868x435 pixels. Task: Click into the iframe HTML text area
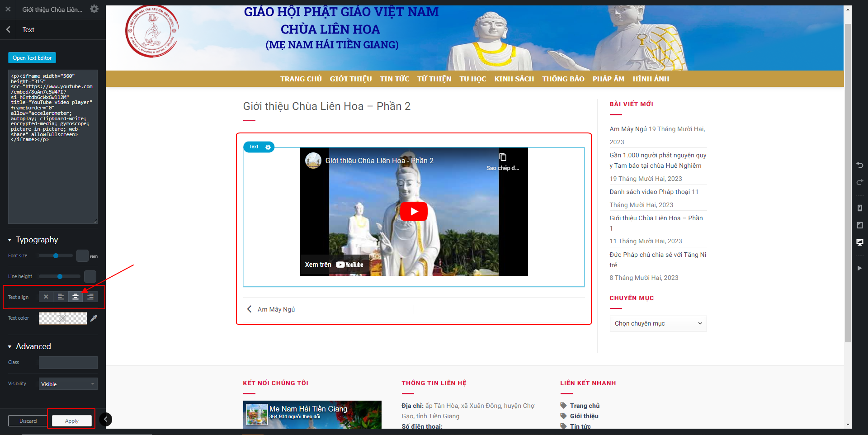click(x=53, y=147)
